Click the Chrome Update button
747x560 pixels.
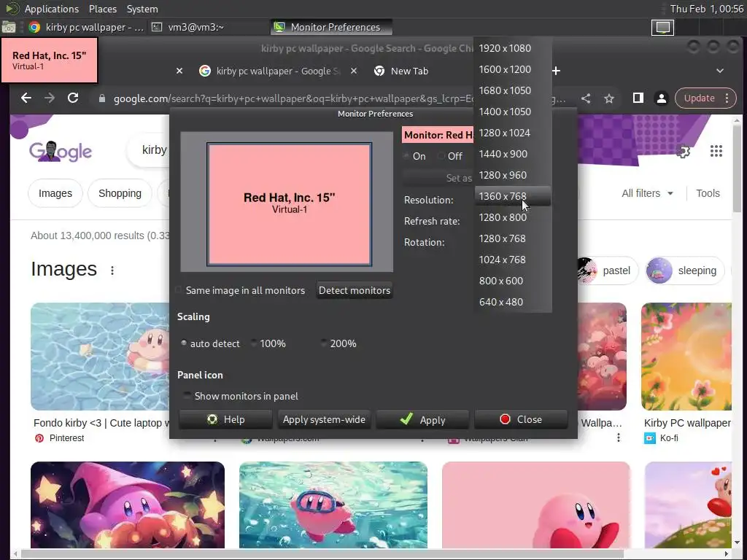click(x=705, y=98)
